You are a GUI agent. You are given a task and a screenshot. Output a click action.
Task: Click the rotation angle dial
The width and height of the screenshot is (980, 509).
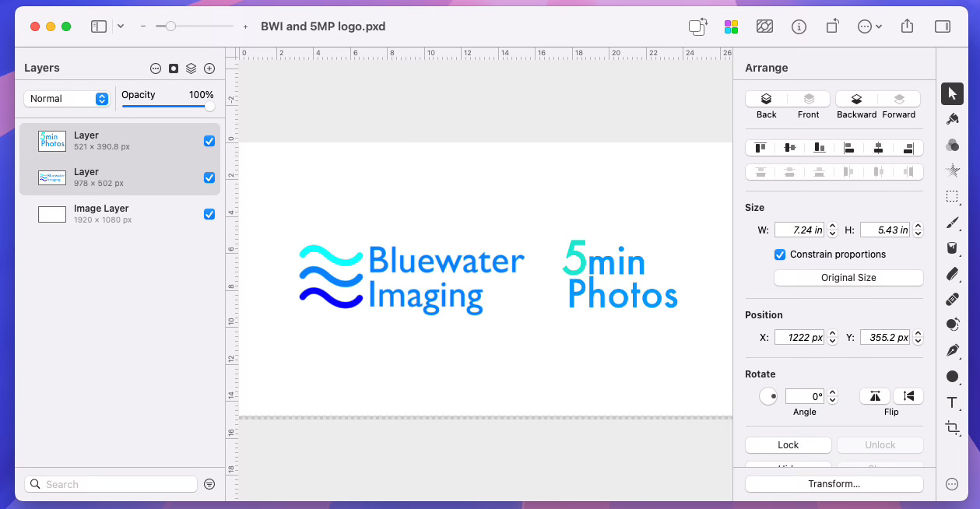click(768, 396)
